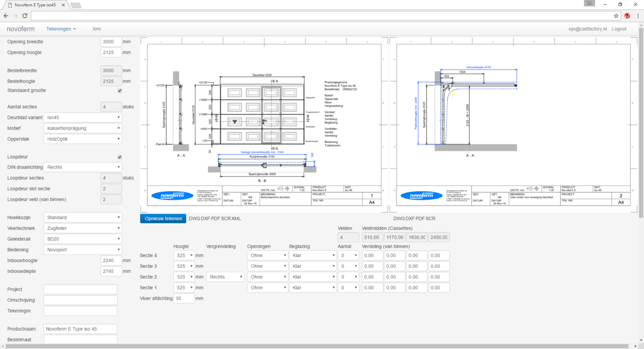Viewport: 644px width, 349px height.
Task: Download DWG for the second drawing
Action: click(x=399, y=219)
